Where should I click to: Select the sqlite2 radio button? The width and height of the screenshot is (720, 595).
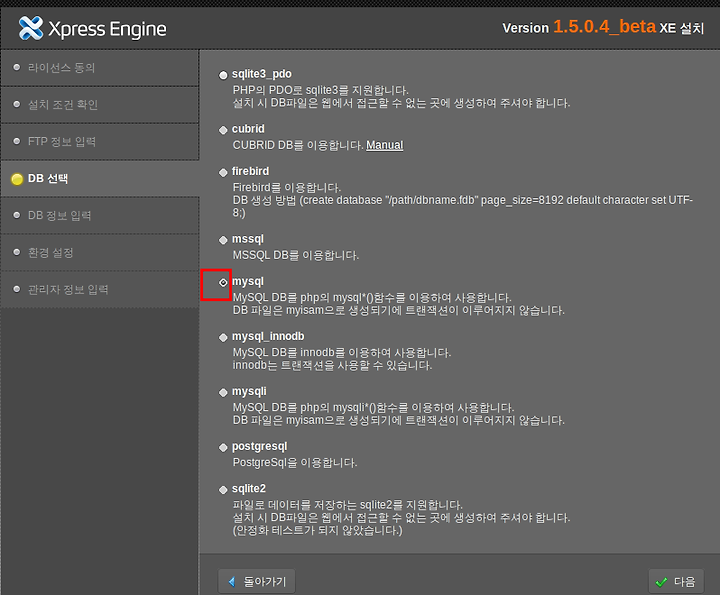(223, 489)
